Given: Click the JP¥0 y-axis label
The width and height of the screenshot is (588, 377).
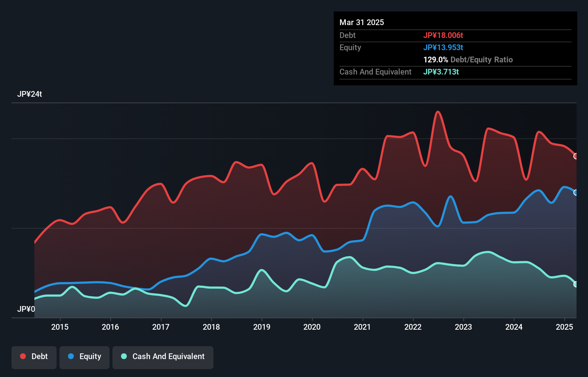Looking at the screenshot, I should tap(26, 309).
